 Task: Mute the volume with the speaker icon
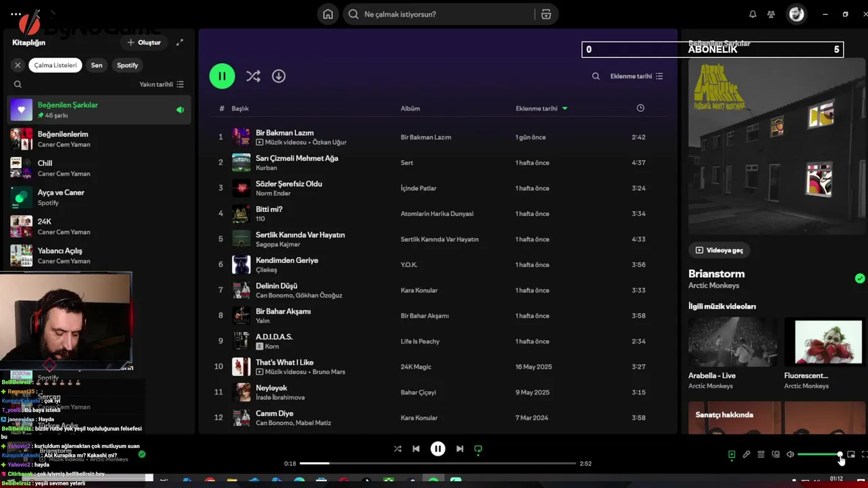[x=790, y=455]
